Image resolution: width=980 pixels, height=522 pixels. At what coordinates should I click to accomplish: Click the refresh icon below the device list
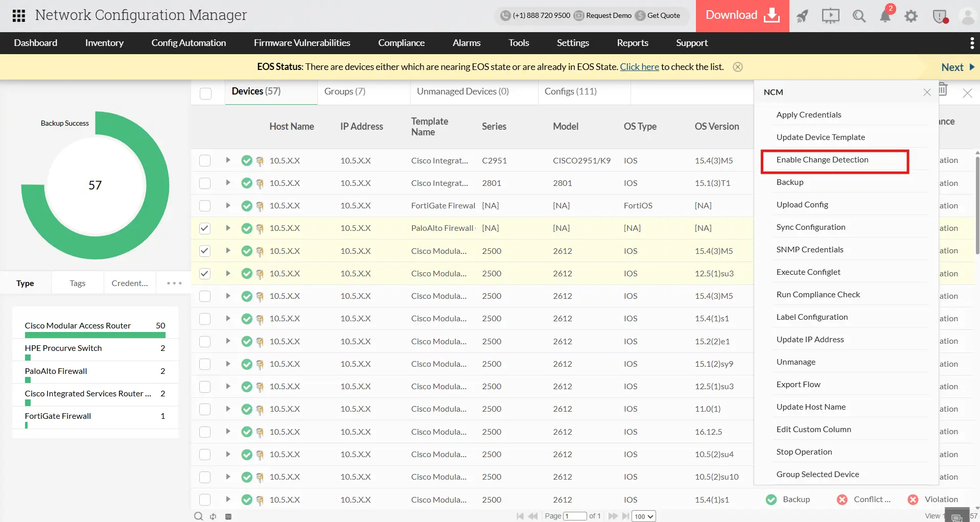[213, 516]
